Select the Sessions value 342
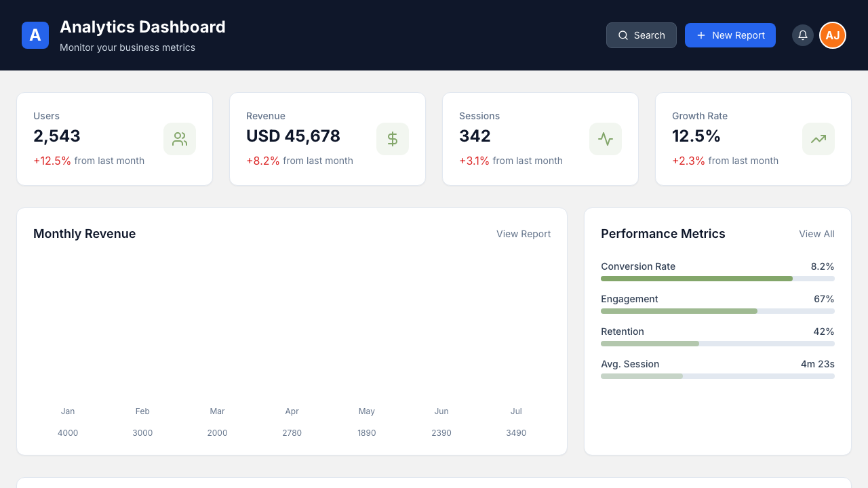Screen dimensions: 868x488 tap(475, 136)
